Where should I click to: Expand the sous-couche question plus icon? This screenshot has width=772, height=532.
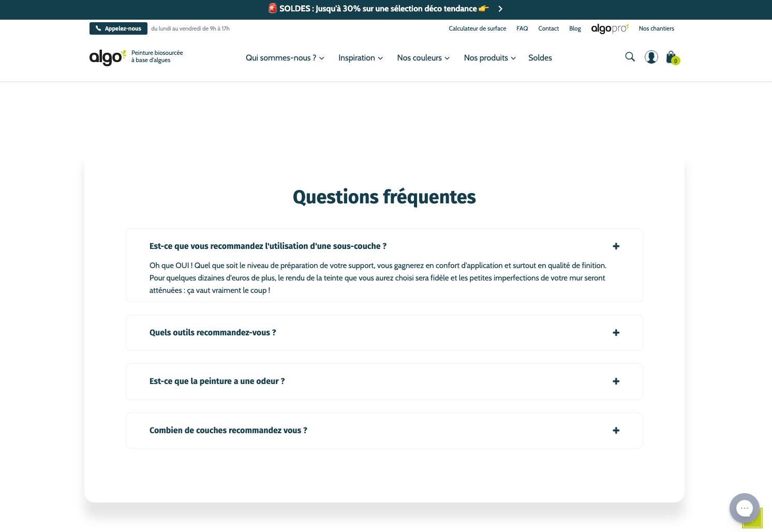coord(616,246)
